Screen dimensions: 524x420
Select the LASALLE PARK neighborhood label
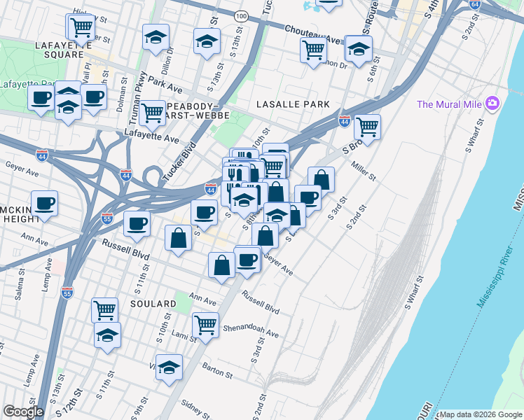pos(294,104)
